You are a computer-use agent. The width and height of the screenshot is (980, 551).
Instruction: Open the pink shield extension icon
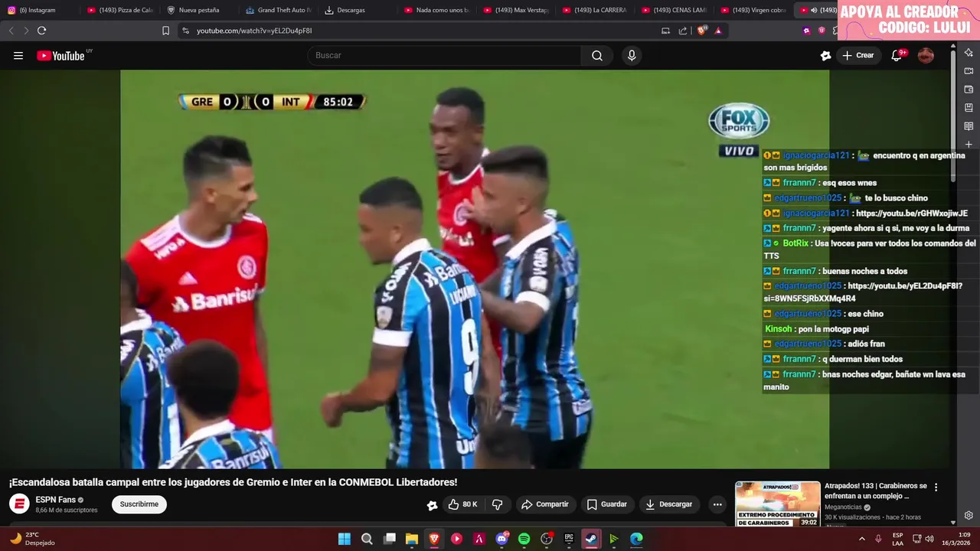[x=822, y=31]
